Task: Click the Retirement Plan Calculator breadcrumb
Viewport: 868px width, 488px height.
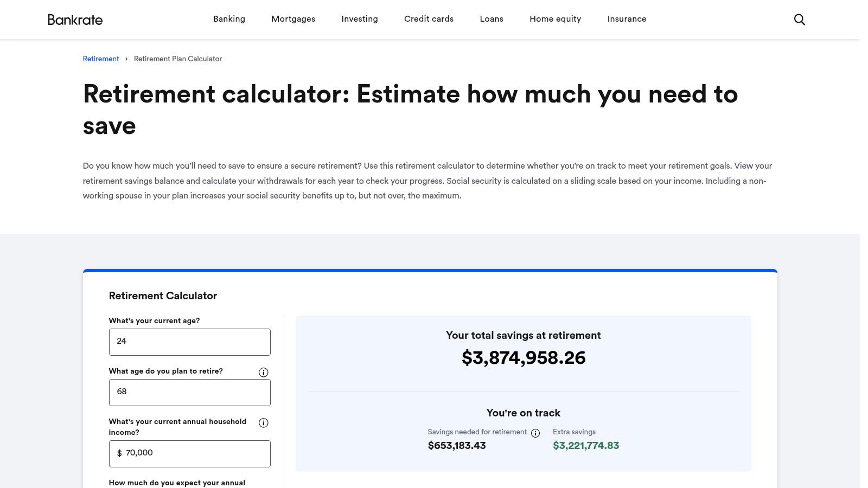Action: [177, 59]
